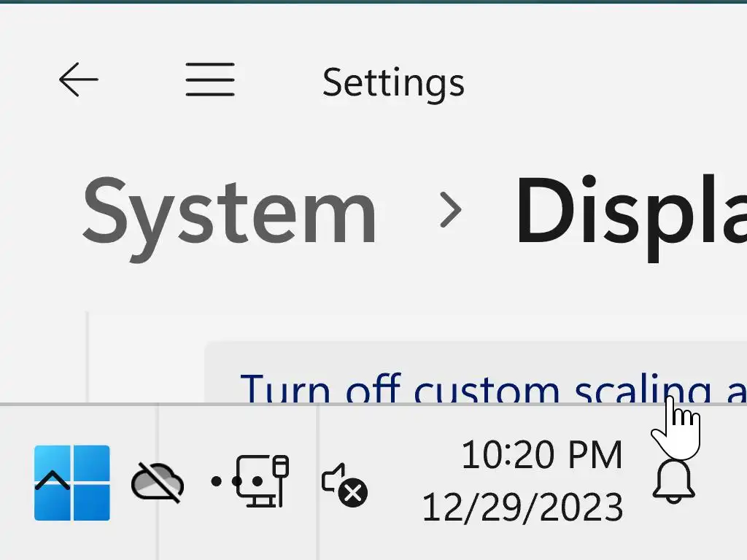Open the calendar via the 12/29/2023 date

pos(522,507)
